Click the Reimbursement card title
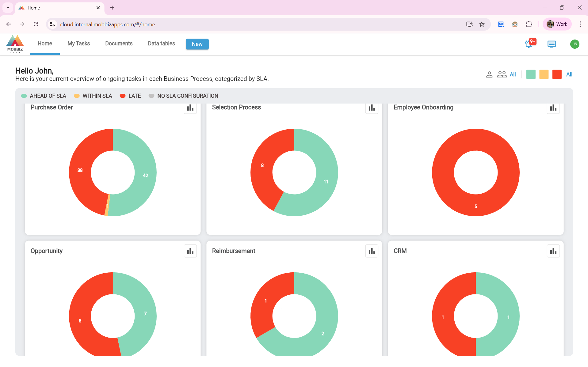This screenshot has height=367, width=588. (x=234, y=251)
